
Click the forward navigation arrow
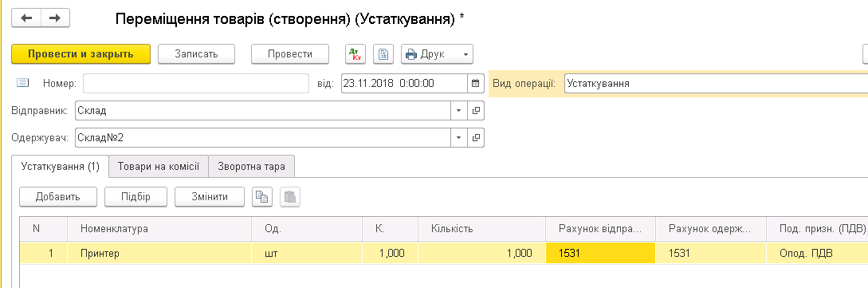55,18
